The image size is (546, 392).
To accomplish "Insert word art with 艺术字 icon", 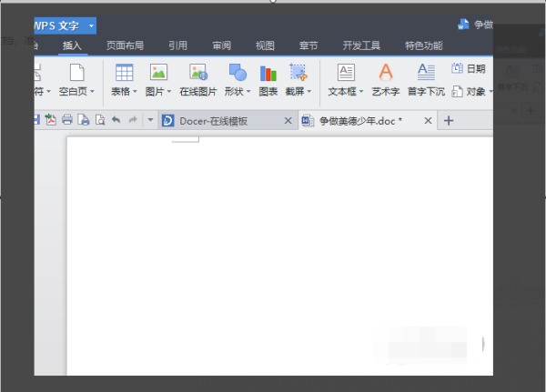I will (x=386, y=72).
